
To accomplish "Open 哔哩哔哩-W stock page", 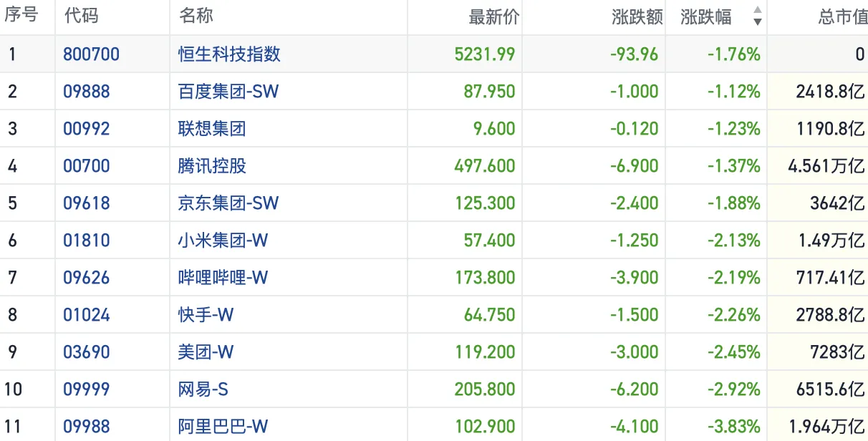I will click(x=223, y=278).
